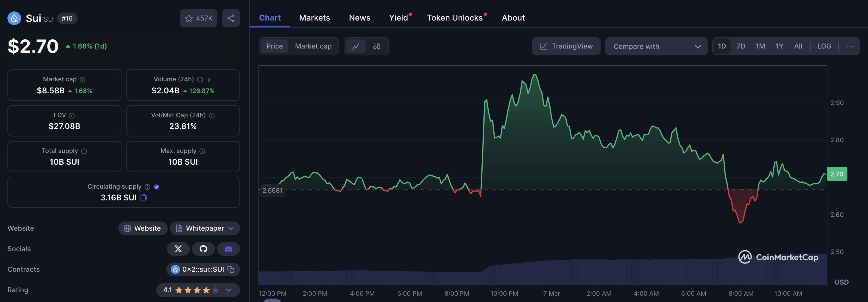The image size is (868, 302).
Task: Switch to line chart view
Action: [355, 46]
